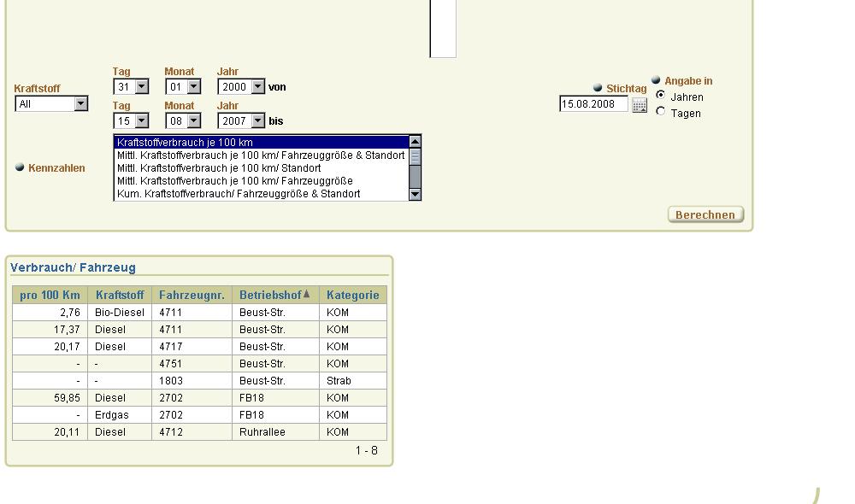Click the bullet icon next to Kennzahlen

coord(20,167)
